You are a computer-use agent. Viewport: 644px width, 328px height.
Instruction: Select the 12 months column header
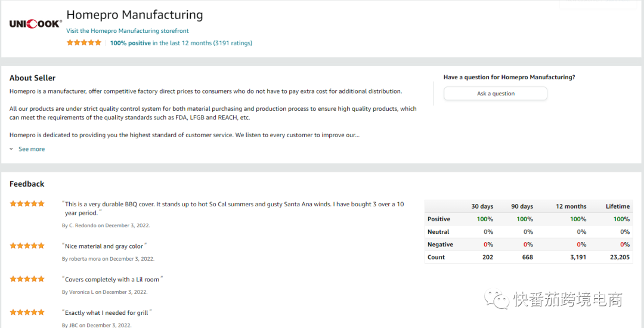tap(571, 206)
